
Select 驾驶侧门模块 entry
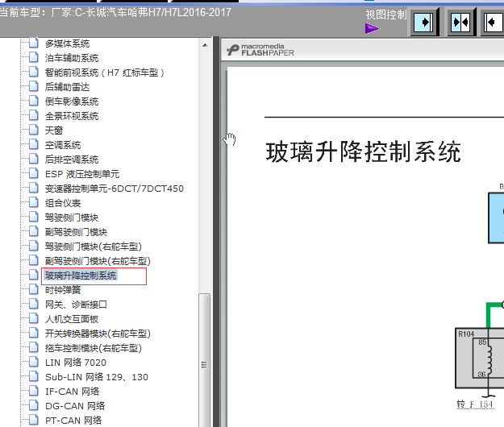pyautogui.click(x=71, y=218)
